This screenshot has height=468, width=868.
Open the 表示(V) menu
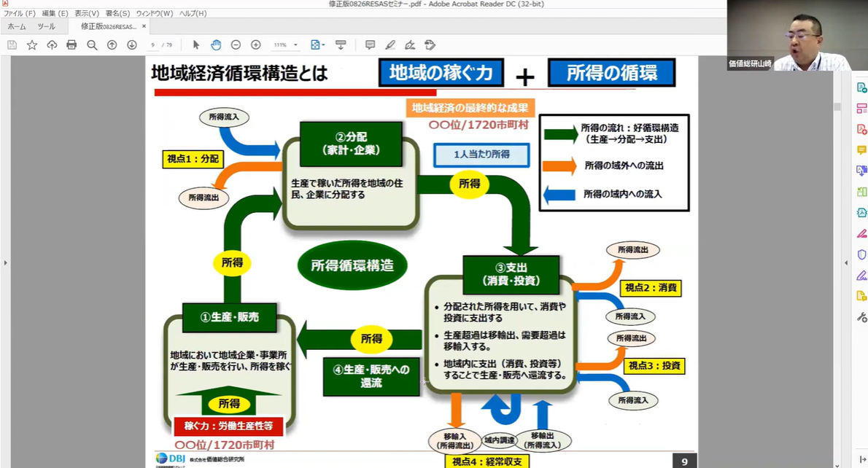[x=87, y=13]
